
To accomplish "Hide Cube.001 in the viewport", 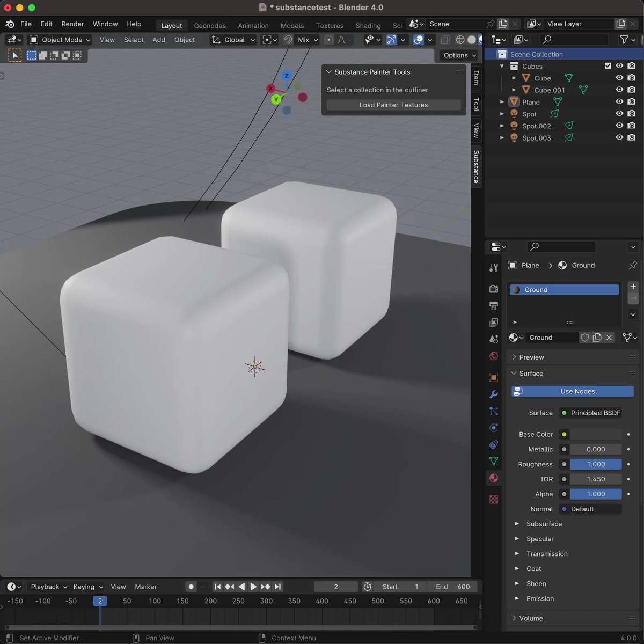I will click(x=619, y=90).
